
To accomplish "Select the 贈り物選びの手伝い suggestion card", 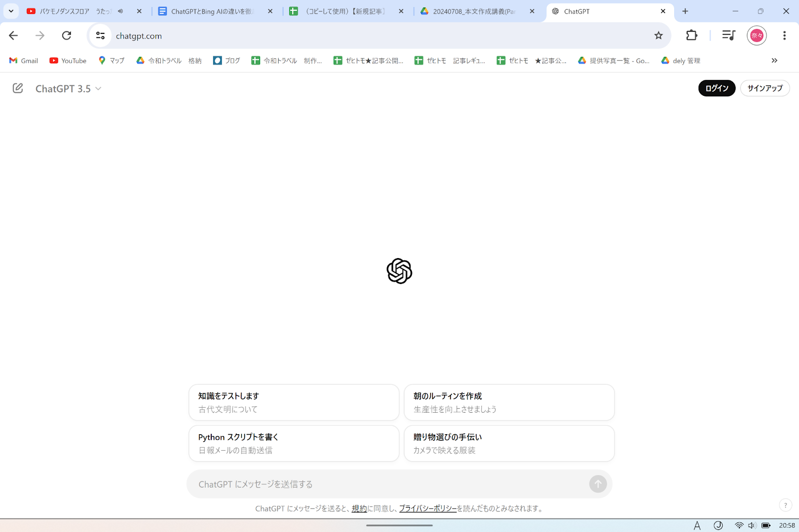I will 509,443.
